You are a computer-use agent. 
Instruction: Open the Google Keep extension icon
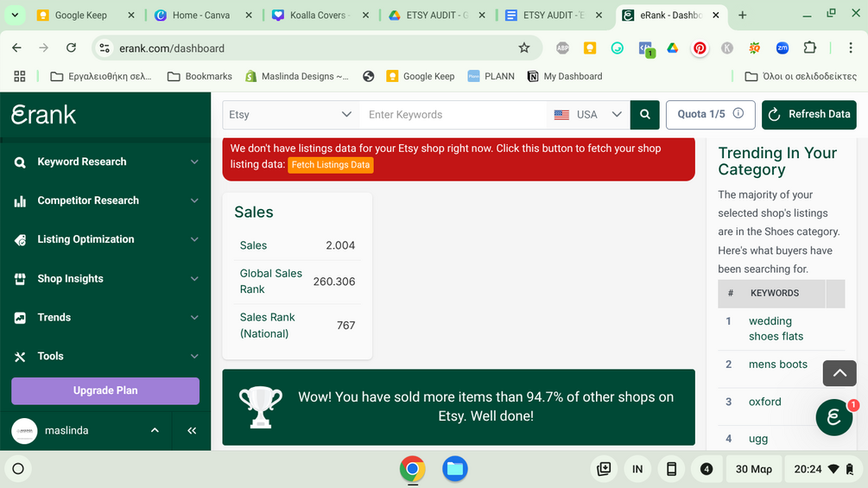coord(590,48)
